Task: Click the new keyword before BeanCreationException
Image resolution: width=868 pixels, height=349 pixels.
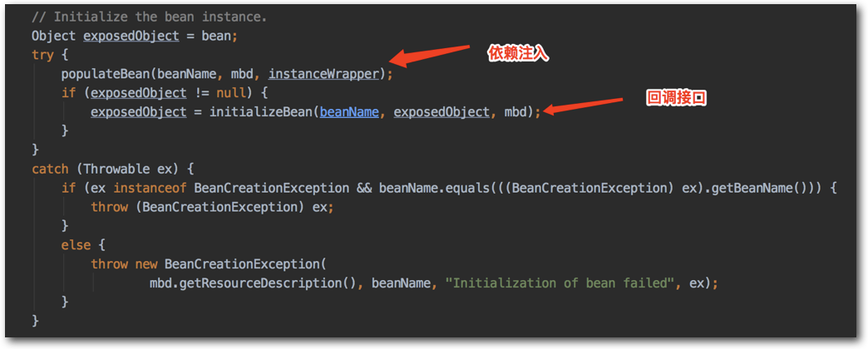Action: click(x=146, y=264)
